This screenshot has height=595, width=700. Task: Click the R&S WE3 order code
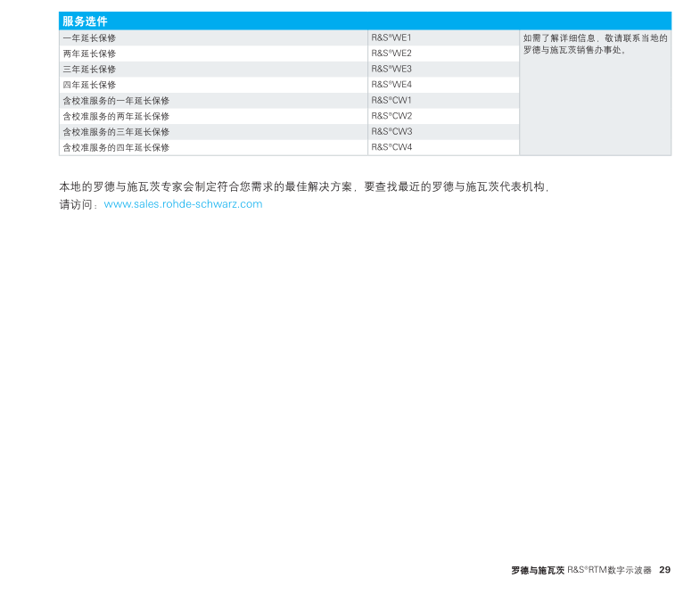(391, 69)
